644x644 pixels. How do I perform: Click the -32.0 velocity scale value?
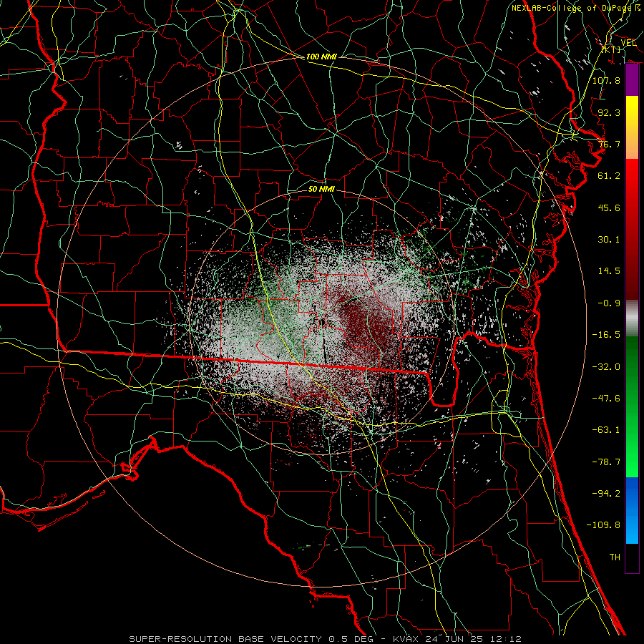pos(606,367)
